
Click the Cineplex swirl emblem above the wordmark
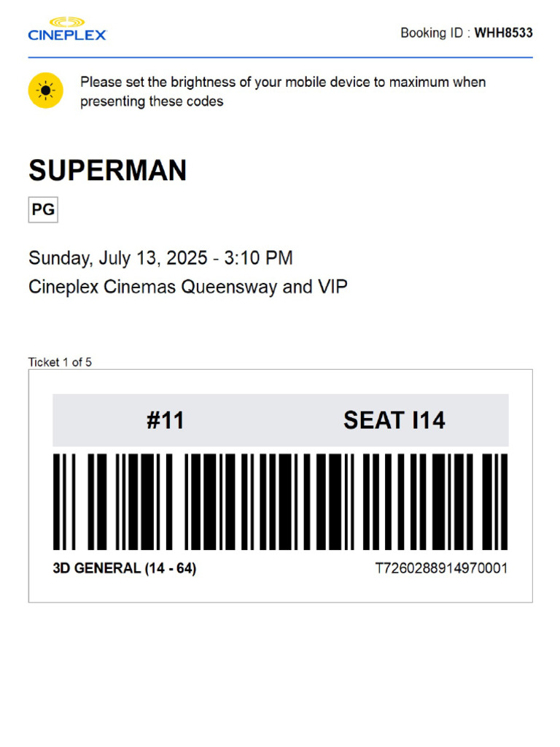click(x=67, y=23)
